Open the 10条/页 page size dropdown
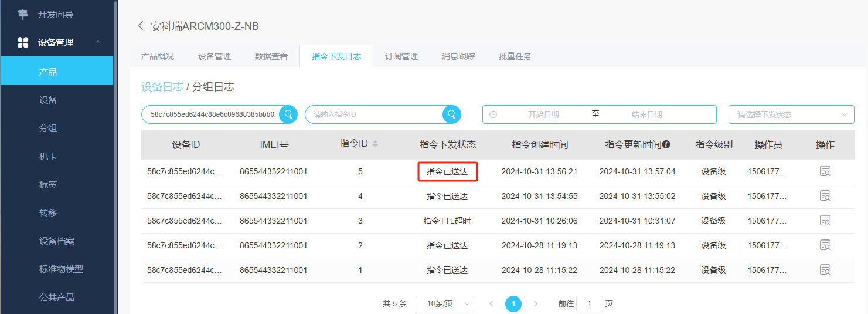Screen dimensions: 868x314 [444, 303]
